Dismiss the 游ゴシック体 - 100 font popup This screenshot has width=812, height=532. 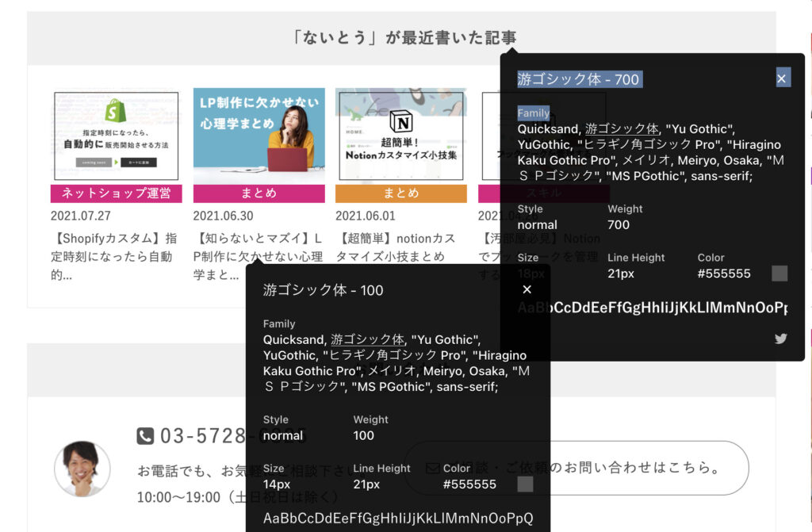[527, 289]
